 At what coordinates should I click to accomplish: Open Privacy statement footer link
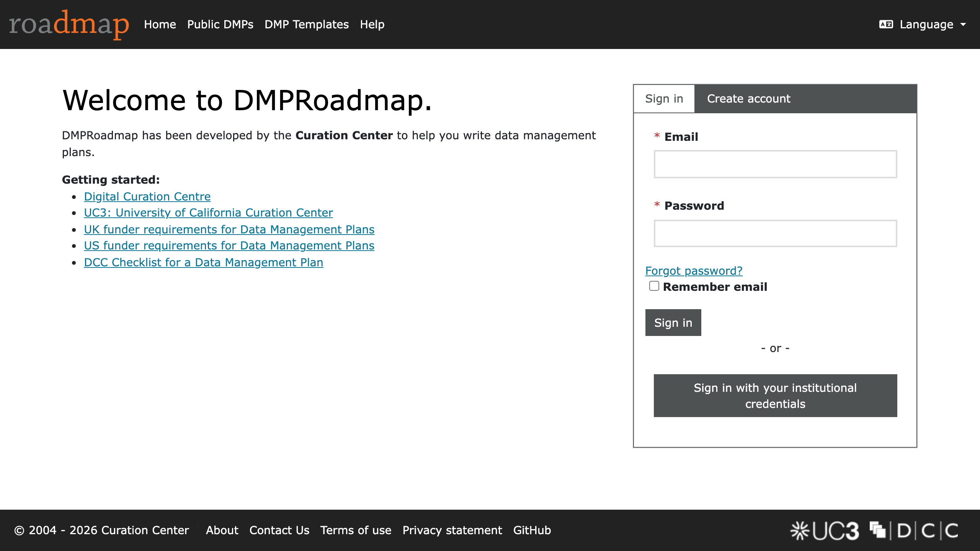pyautogui.click(x=452, y=530)
